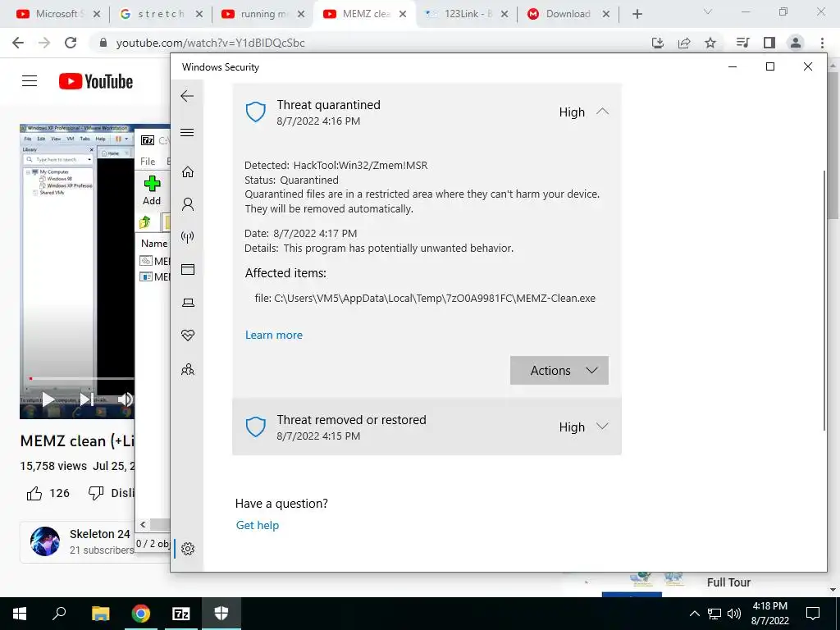Screen dimensions: 840x630
Task: Open Firewall & network protection icon
Action: 188,237
